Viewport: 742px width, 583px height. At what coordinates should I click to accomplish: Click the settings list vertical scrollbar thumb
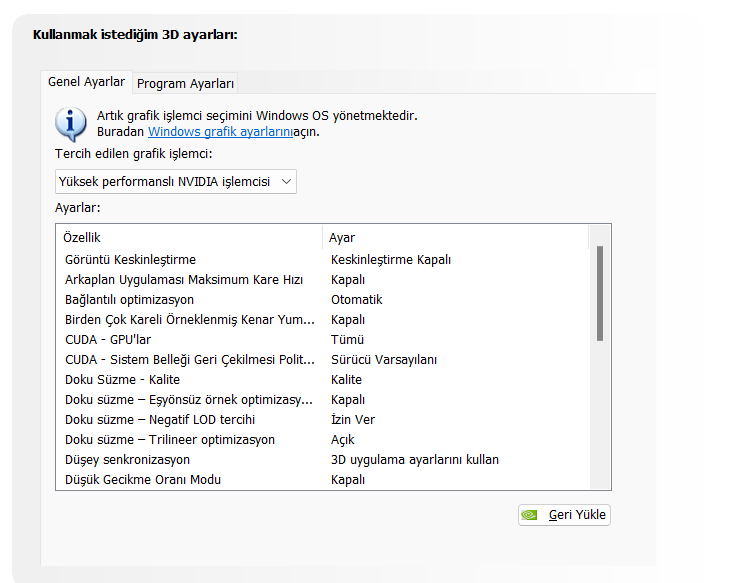tap(600, 293)
